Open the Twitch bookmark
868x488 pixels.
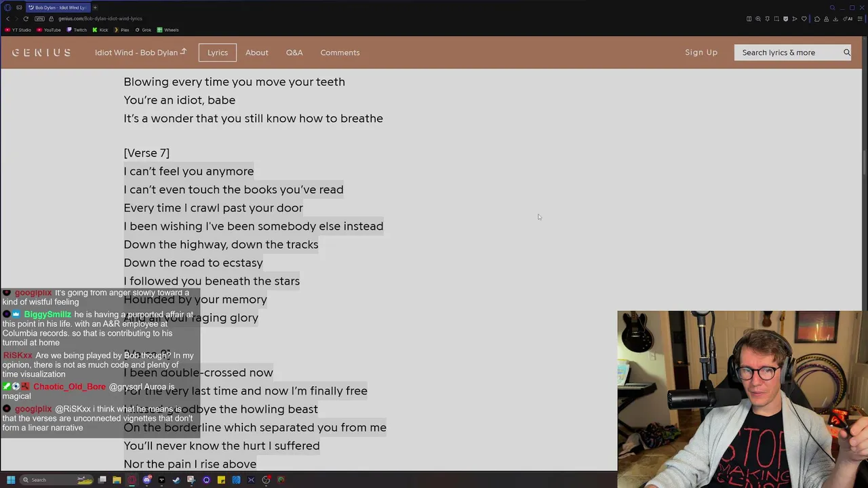[x=77, y=30]
